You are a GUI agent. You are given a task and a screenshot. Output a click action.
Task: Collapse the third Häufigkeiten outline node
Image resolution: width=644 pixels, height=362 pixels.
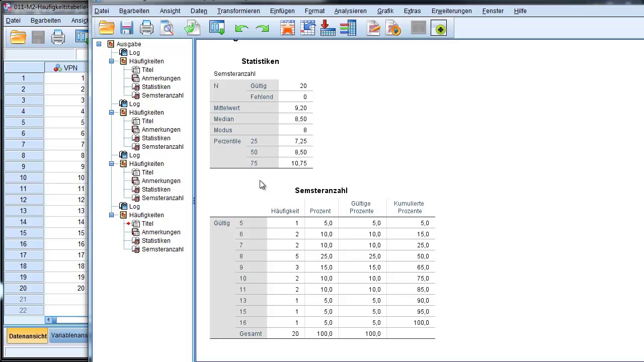[112, 164]
